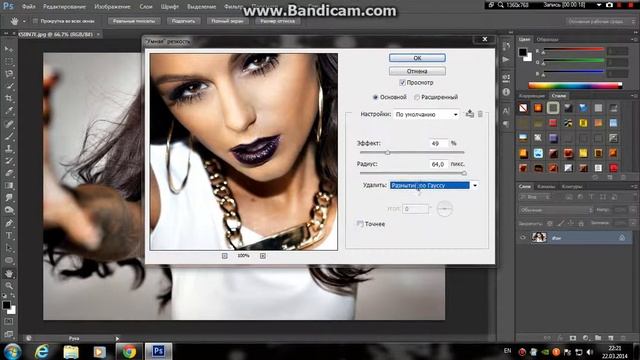
Task: Click the Подогнать button
Action: pyautogui.click(x=183, y=21)
